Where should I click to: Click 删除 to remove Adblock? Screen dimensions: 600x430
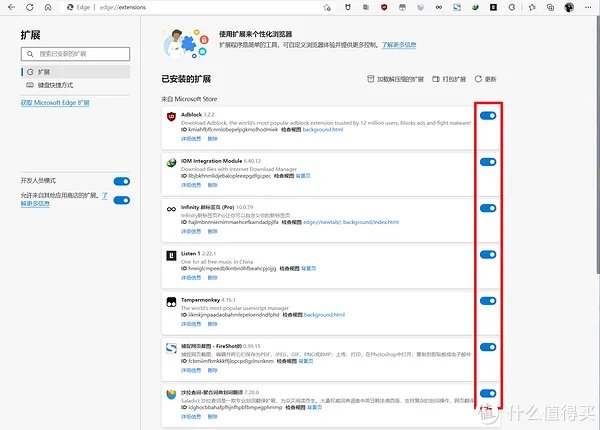tap(212, 138)
